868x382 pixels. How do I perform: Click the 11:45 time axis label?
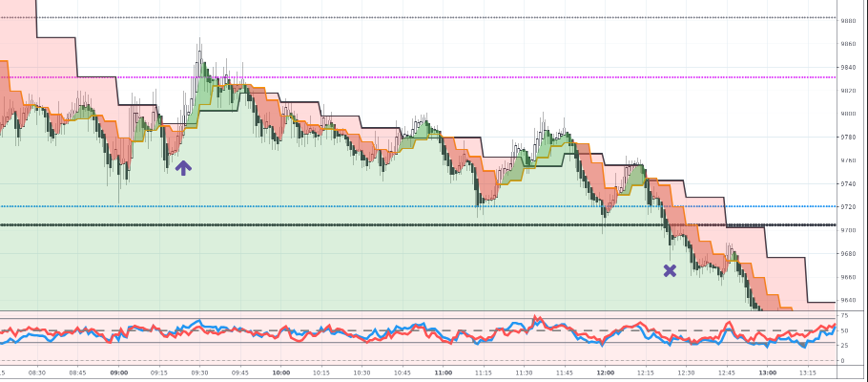click(x=565, y=372)
